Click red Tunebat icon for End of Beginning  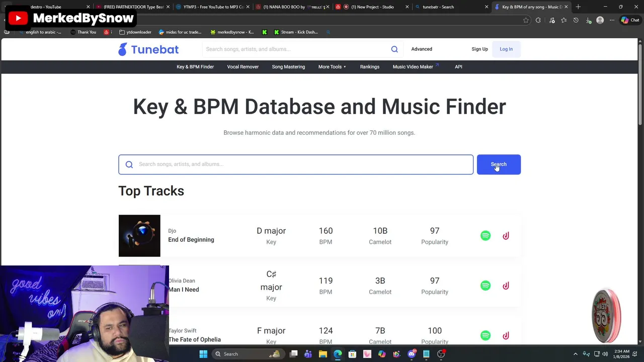tap(506, 236)
